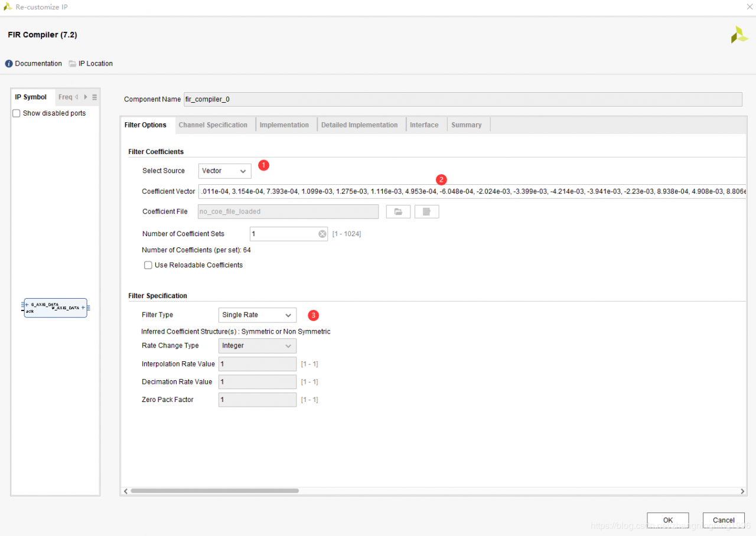Image resolution: width=756 pixels, height=536 pixels.
Task: Click the IP symbol block diagram
Action: [56, 308]
